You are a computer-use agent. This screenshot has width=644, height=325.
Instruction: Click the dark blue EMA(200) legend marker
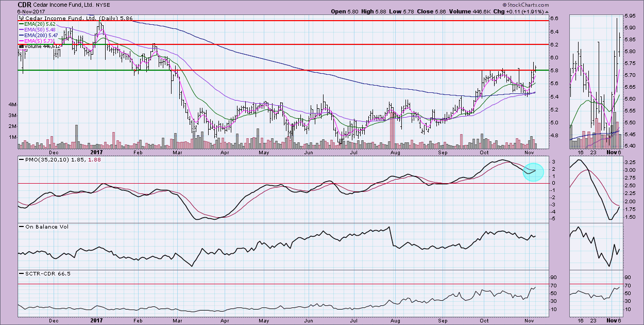tap(21, 35)
